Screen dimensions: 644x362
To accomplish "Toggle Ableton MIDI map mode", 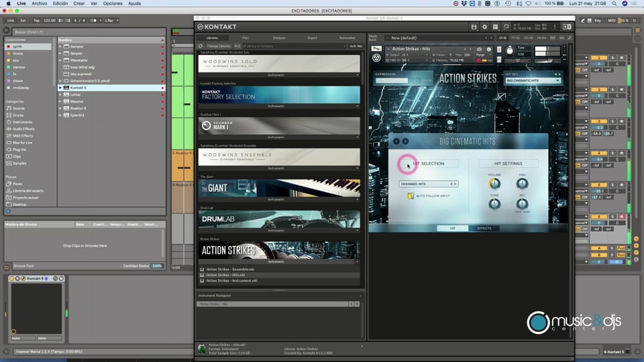I will (x=612, y=20).
